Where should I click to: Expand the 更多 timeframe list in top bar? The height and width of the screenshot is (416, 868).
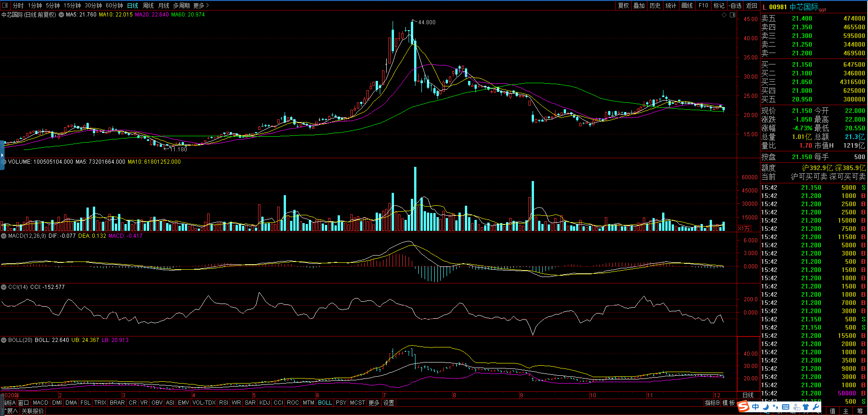coord(201,5)
